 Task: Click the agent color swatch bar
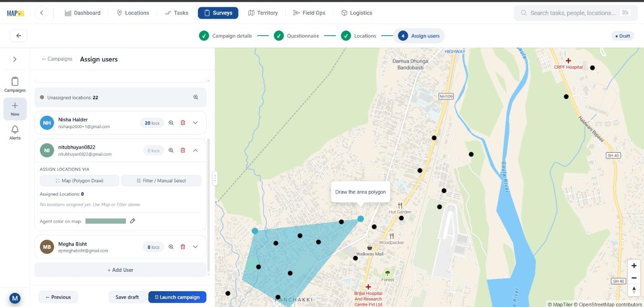106,221
